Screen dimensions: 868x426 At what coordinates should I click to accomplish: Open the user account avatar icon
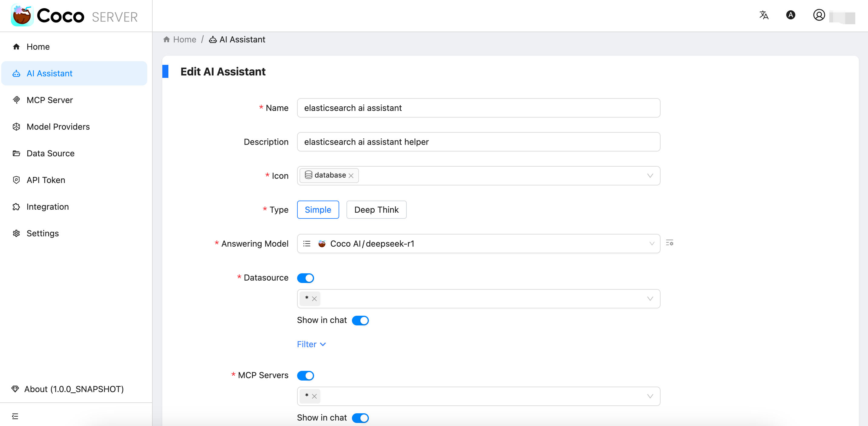819,15
